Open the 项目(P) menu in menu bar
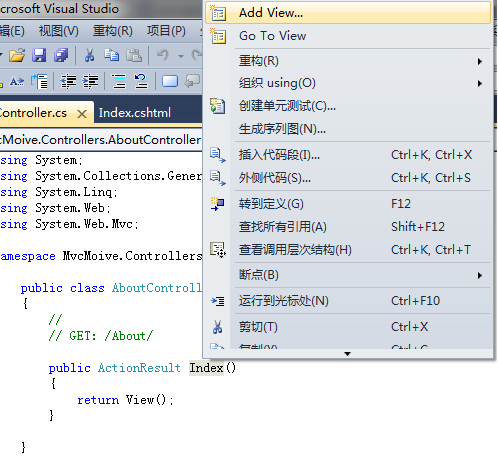The width and height of the screenshot is (498, 464). pyautogui.click(x=166, y=31)
